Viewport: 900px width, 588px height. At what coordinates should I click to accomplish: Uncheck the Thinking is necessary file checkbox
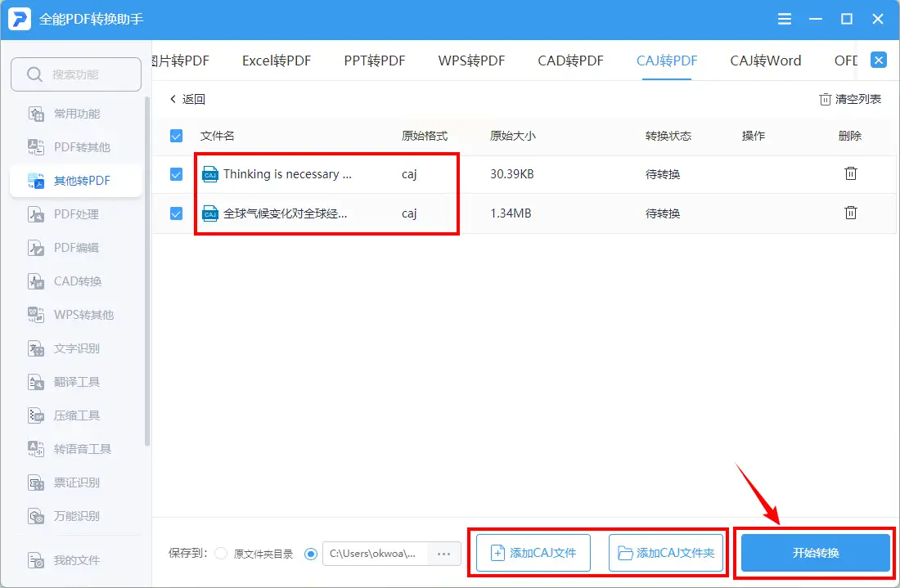pos(176,174)
